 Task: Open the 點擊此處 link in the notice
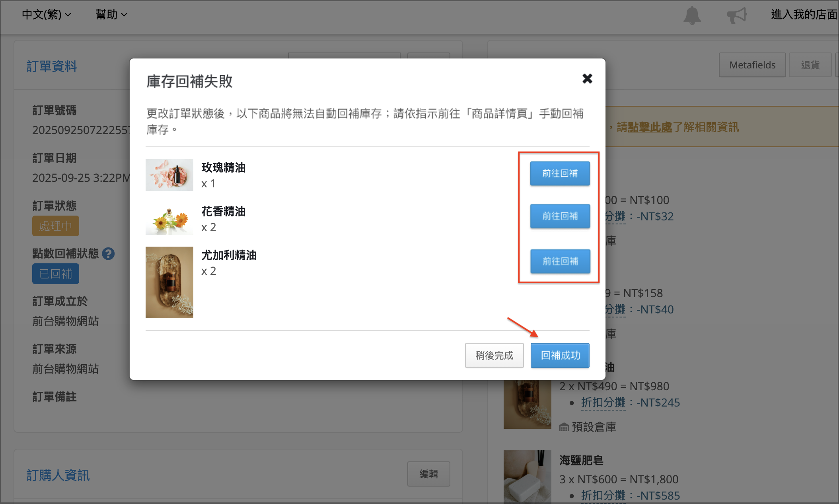650,127
